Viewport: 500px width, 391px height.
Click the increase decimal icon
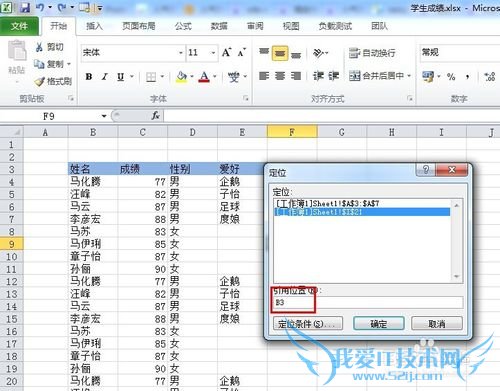pyautogui.click(x=490, y=77)
